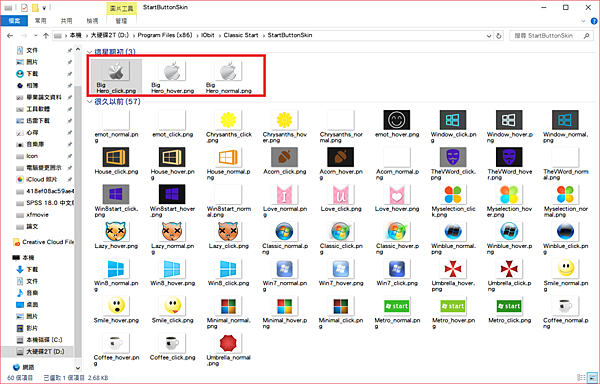Open the recent locations dropdown arrow
Image resolution: width=600 pixels, height=384 pixels.
pyautogui.click(x=36, y=36)
